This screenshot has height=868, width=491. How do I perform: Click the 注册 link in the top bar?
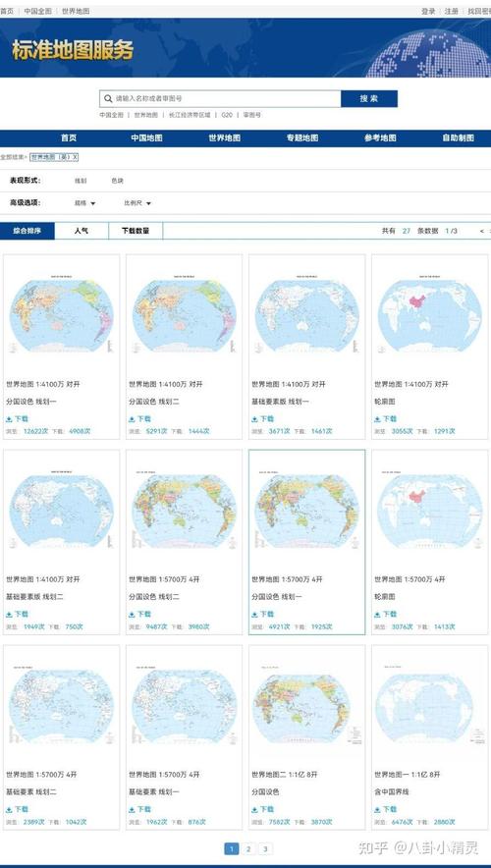(x=452, y=11)
